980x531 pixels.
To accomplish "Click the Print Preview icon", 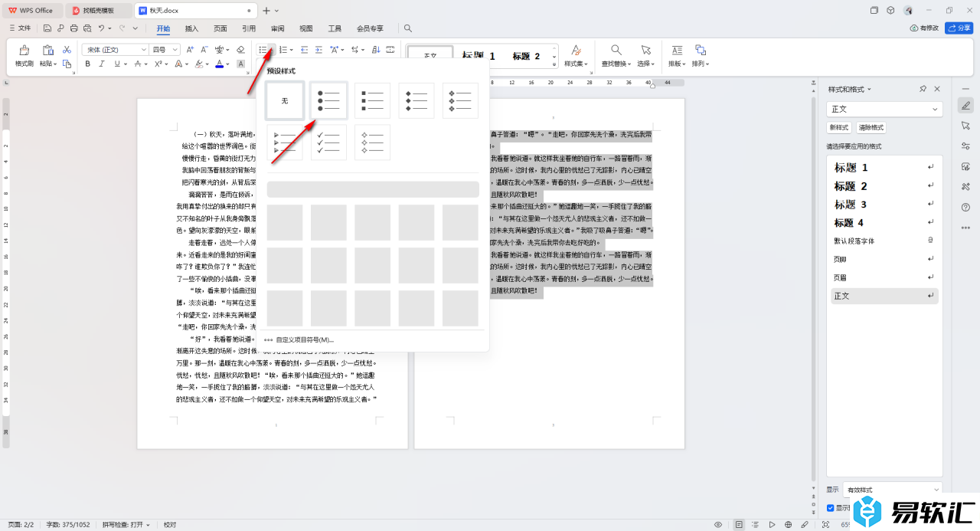I will pyautogui.click(x=87, y=28).
